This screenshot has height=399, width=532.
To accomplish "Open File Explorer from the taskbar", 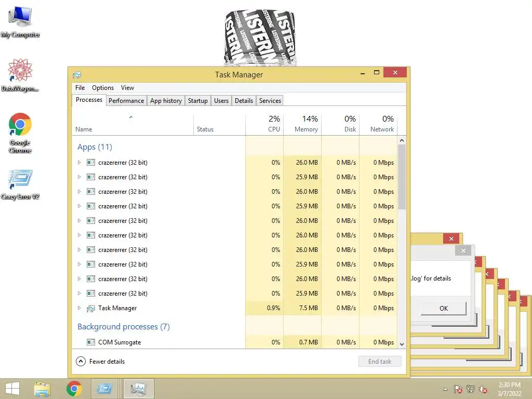I will [42, 389].
